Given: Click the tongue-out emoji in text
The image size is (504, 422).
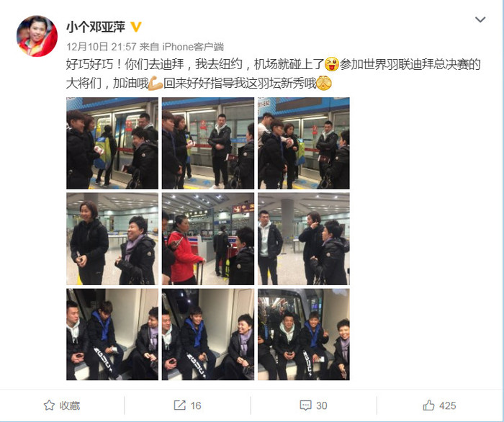Looking at the screenshot, I should click(x=332, y=64).
